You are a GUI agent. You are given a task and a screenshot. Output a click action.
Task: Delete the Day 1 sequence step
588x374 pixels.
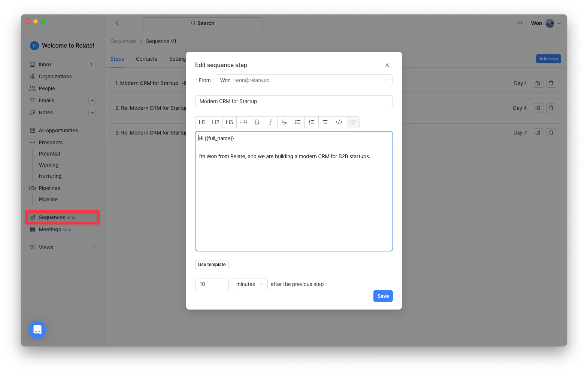[x=551, y=83]
